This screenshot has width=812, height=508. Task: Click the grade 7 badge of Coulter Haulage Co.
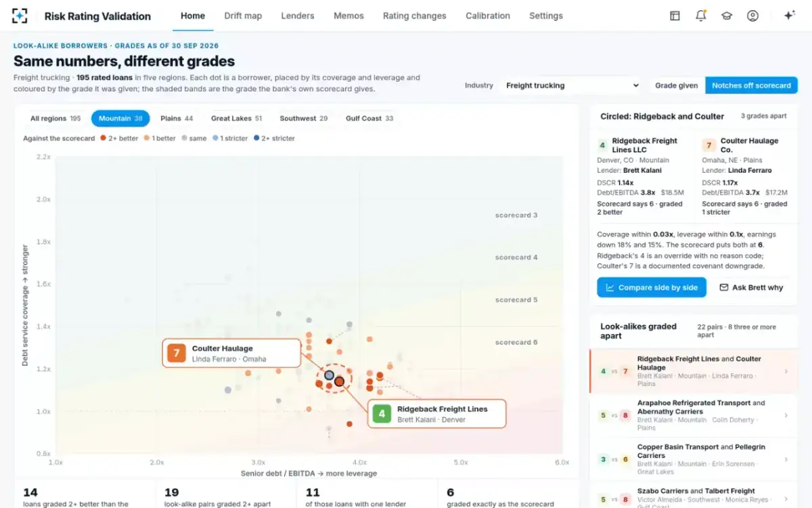coord(708,145)
